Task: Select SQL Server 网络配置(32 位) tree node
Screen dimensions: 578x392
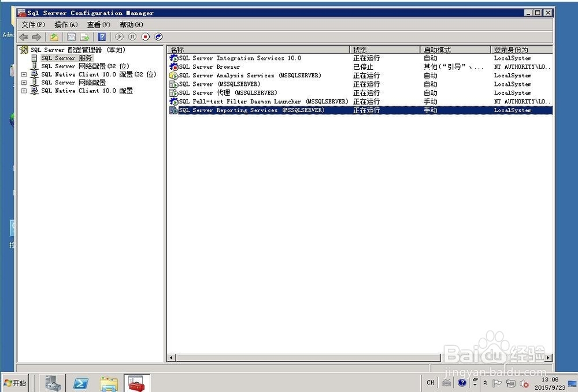Action: (85, 66)
